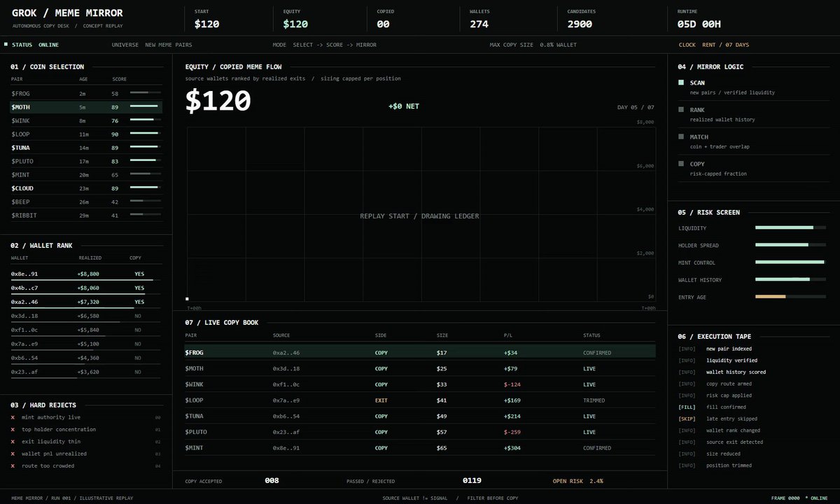
Task: Click the green STATUS ONLINE indicator square
Action: coord(6,44)
